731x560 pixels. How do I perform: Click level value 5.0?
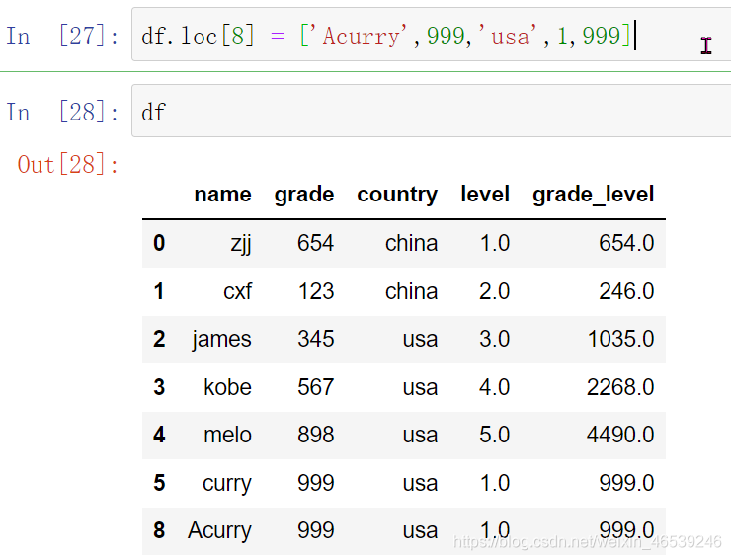coord(495,435)
